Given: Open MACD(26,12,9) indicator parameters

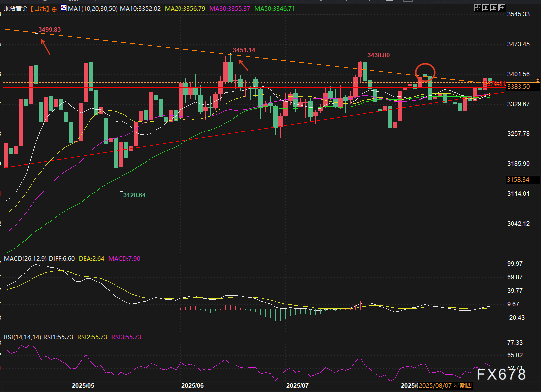Looking at the screenshot, I should click(x=24, y=259).
